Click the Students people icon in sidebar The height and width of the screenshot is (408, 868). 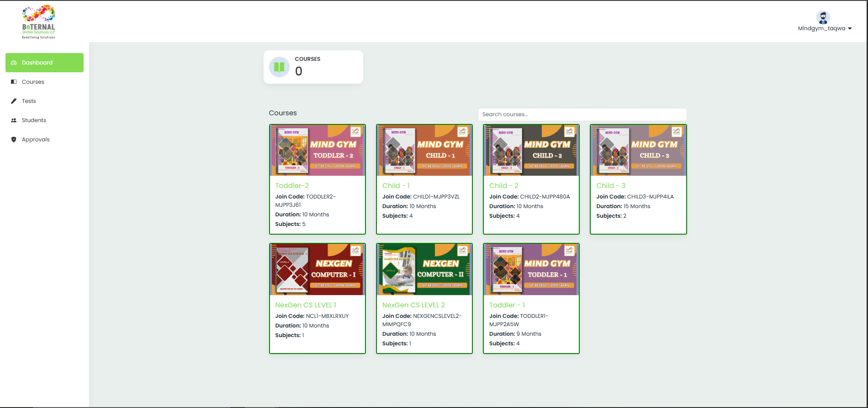tap(14, 120)
